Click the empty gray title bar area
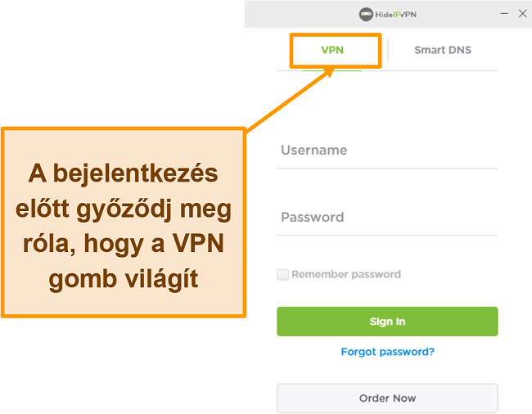 pyautogui.click(x=299, y=14)
